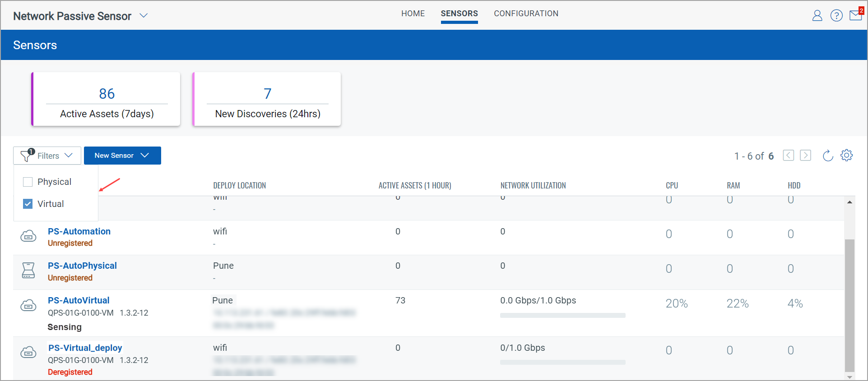Image resolution: width=868 pixels, height=381 pixels.
Task: Switch to the HOME tab
Action: click(413, 14)
